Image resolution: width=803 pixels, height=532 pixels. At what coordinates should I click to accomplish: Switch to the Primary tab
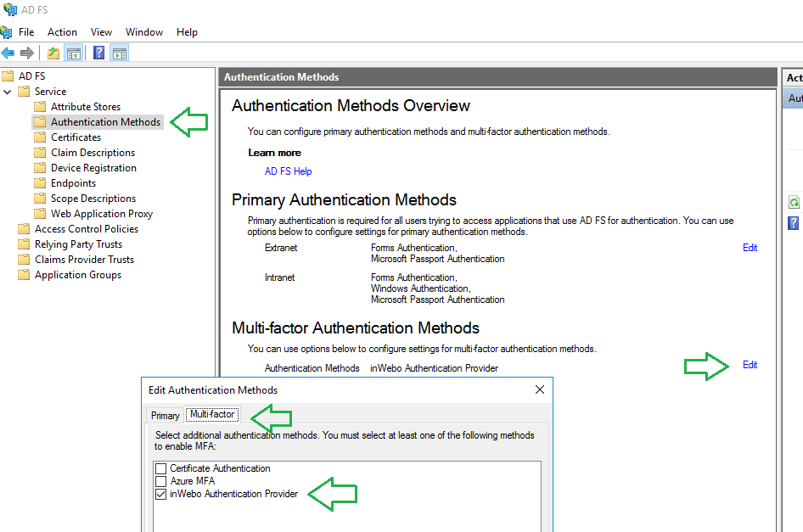coord(164,415)
